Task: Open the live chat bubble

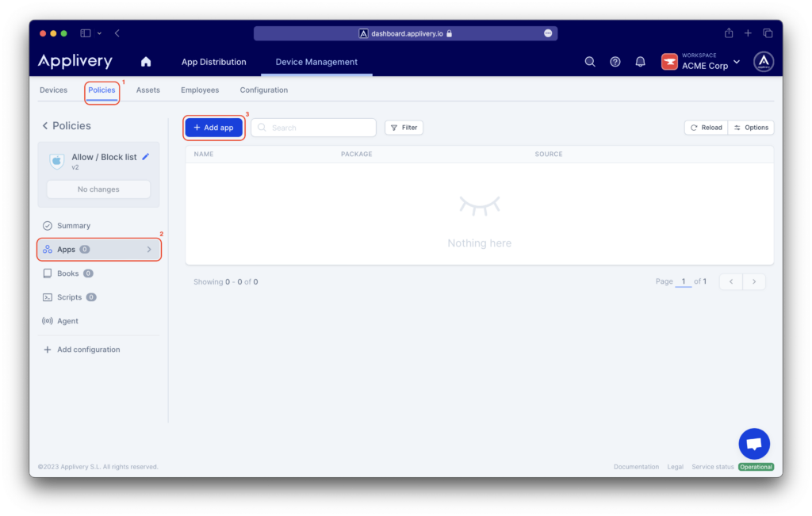Action: click(x=754, y=444)
